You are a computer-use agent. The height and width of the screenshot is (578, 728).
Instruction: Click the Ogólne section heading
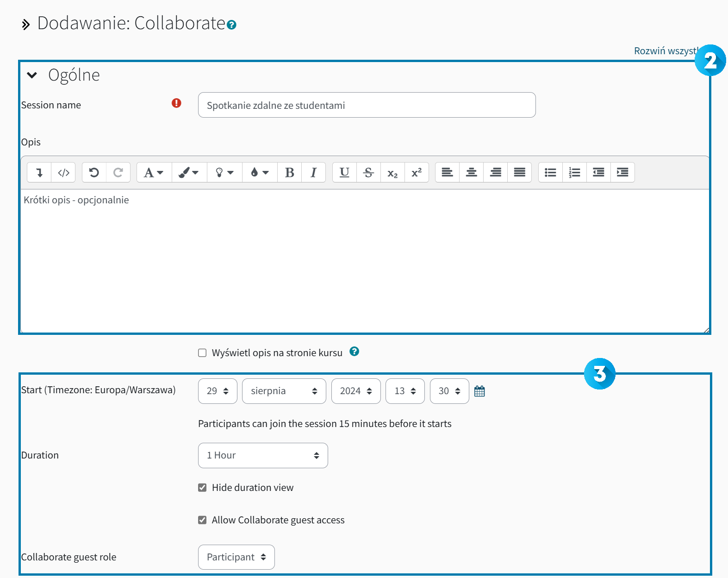point(74,75)
